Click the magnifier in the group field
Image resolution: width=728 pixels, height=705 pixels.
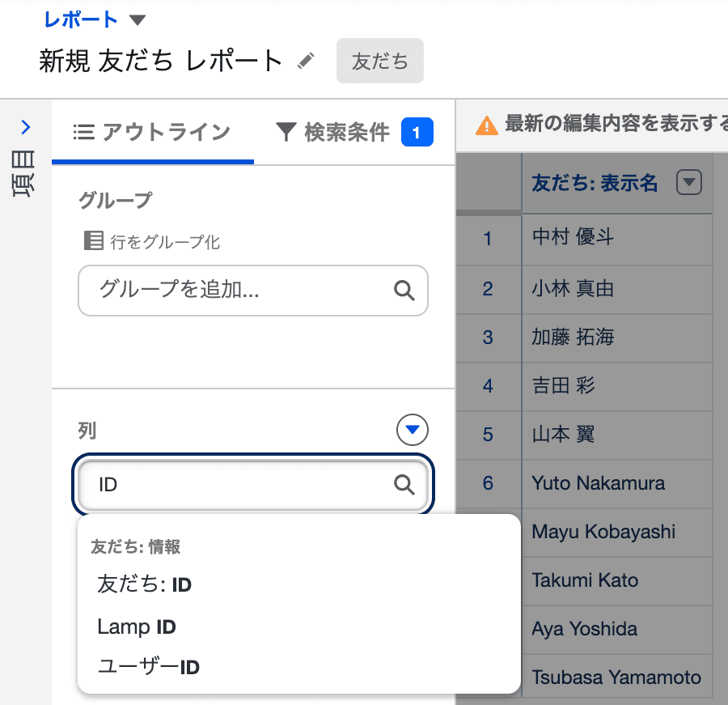point(404,291)
